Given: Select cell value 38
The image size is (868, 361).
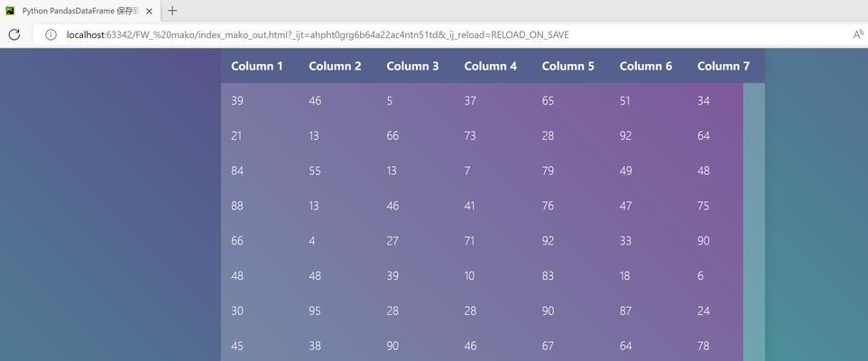Looking at the screenshot, I should pos(315,346).
